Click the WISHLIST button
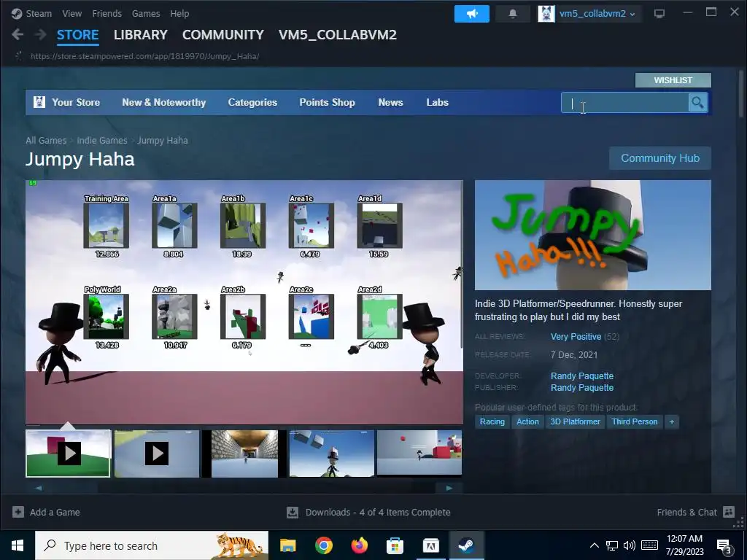The height and width of the screenshot is (560, 747). click(673, 80)
